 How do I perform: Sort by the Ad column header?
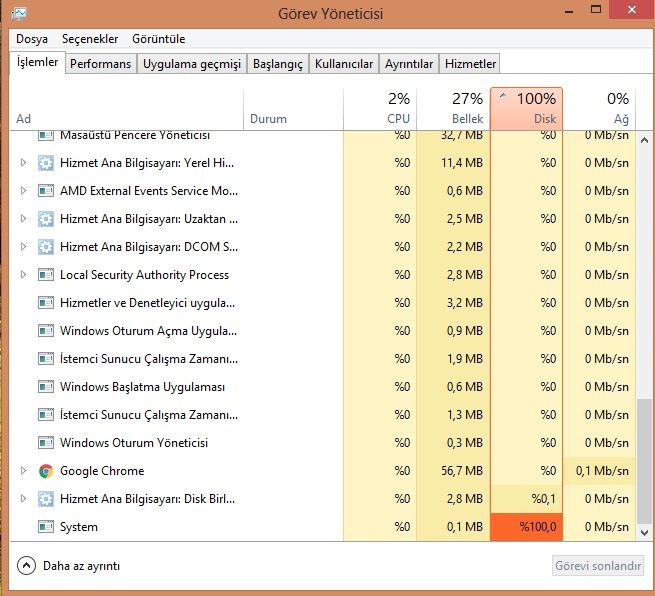click(126, 109)
